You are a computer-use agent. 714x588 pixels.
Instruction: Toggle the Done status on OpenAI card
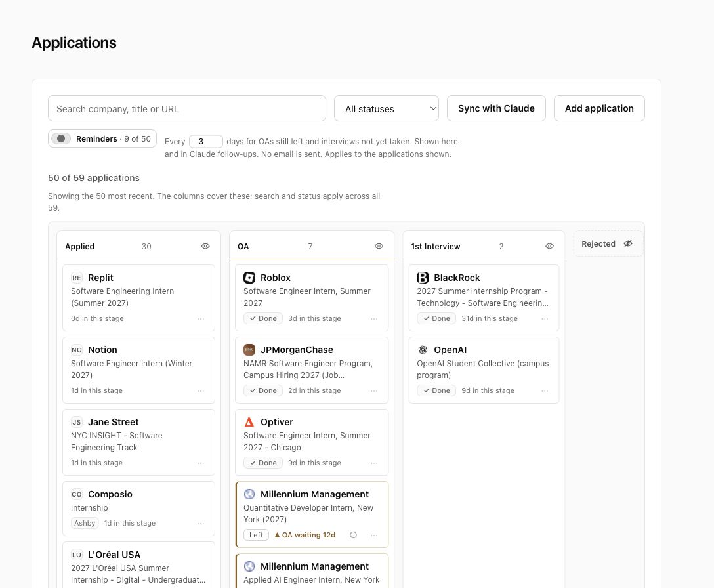[436, 390]
